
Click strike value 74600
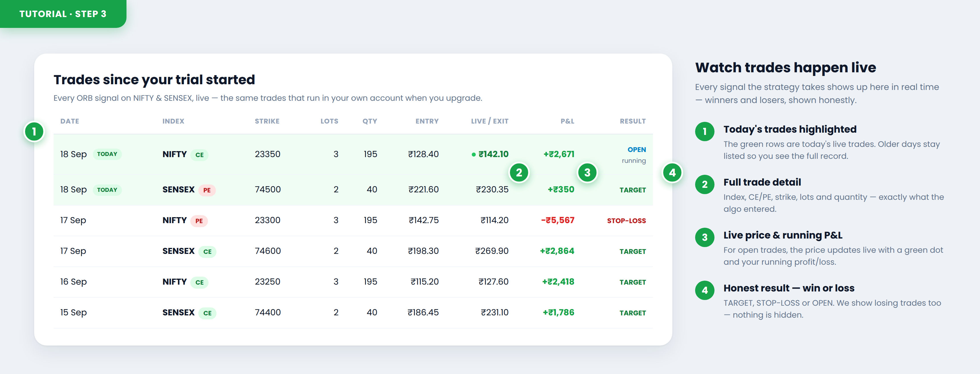268,251
